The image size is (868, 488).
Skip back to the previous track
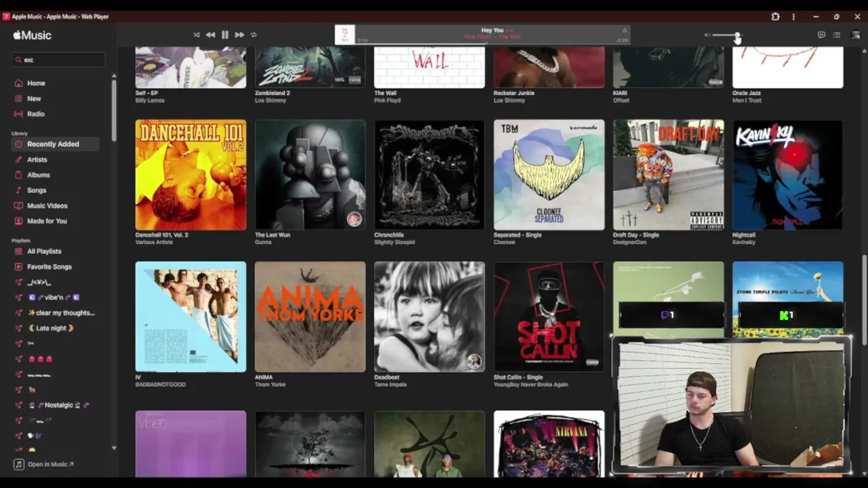pyautogui.click(x=210, y=35)
